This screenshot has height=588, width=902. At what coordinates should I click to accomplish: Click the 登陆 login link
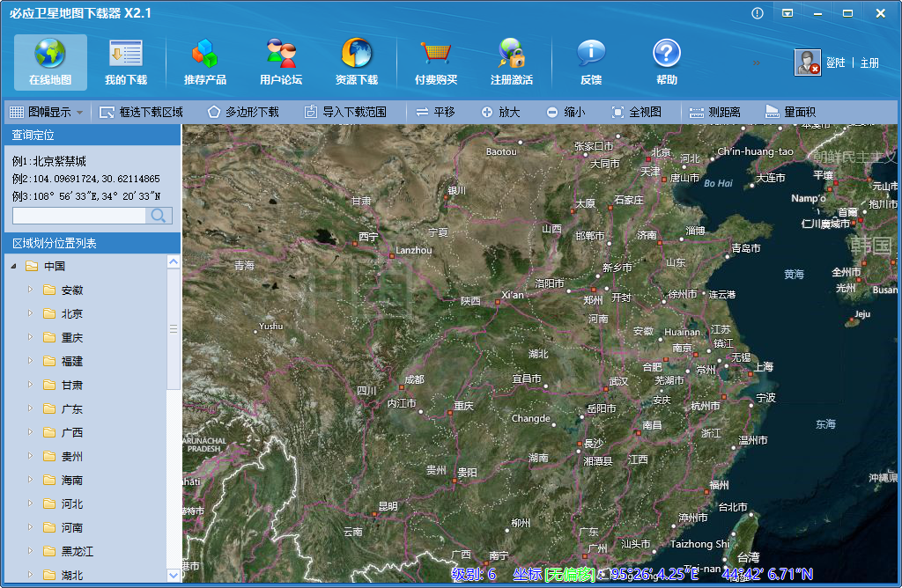[x=835, y=63]
